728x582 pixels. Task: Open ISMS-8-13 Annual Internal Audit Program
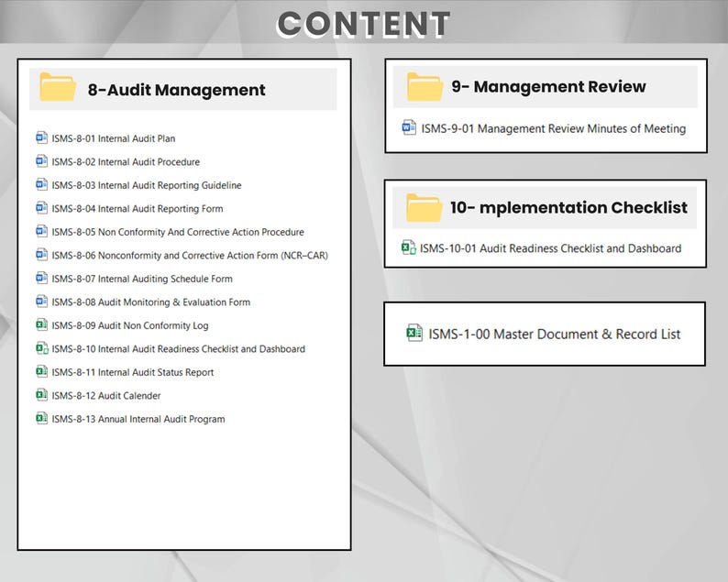[x=138, y=419]
